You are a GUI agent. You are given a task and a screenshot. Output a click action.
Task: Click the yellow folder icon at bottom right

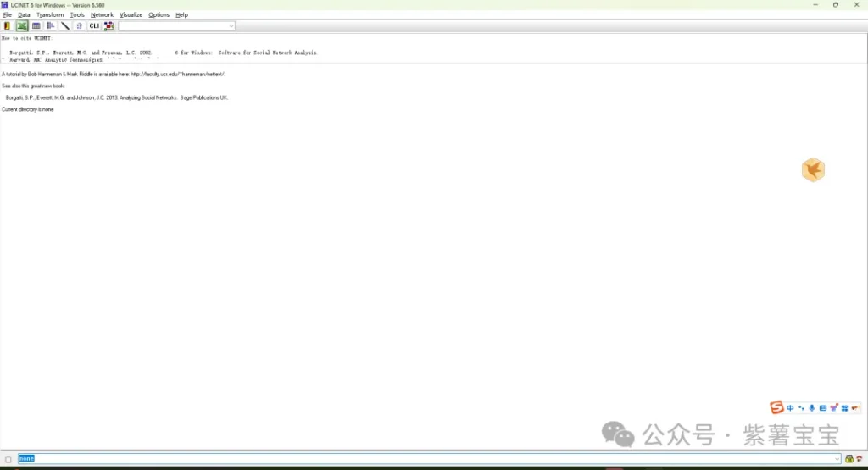click(x=849, y=459)
